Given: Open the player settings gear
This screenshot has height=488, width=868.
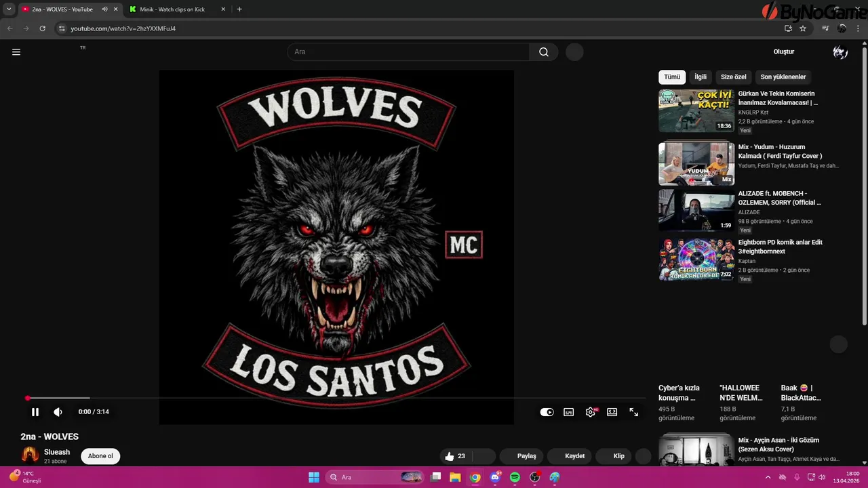Looking at the screenshot, I should [591, 412].
